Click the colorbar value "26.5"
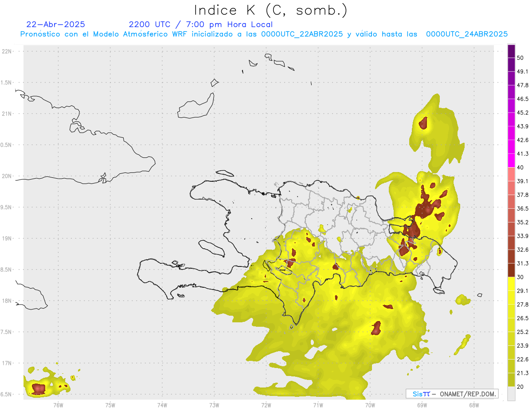This screenshot has height=411, width=532. [x=523, y=318]
